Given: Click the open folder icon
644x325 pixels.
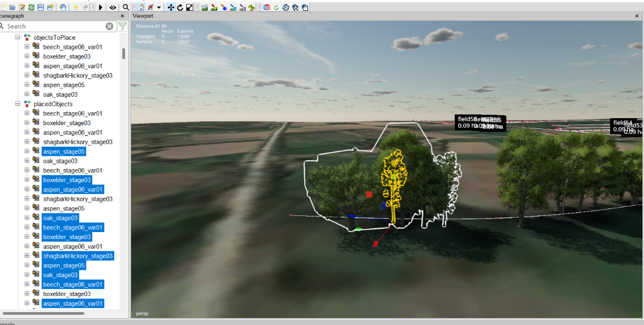Looking at the screenshot, I should [x=12, y=7].
